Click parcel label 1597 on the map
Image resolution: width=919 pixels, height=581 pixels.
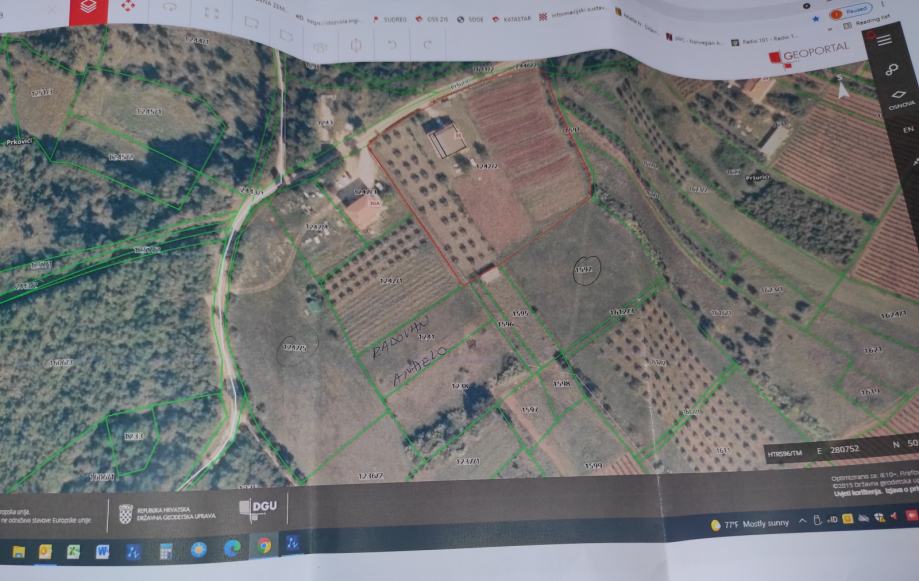[529, 409]
